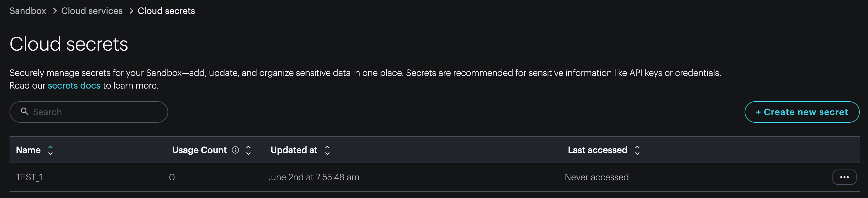Sort by Updated at using its arrows
This screenshot has height=198, width=868.
point(327,150)
